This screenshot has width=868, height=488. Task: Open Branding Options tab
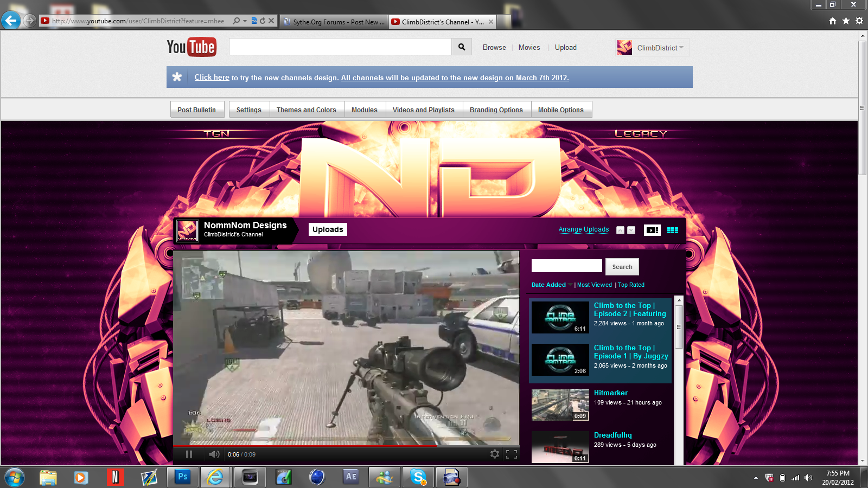pyautogui.click(x=496, y=110)
